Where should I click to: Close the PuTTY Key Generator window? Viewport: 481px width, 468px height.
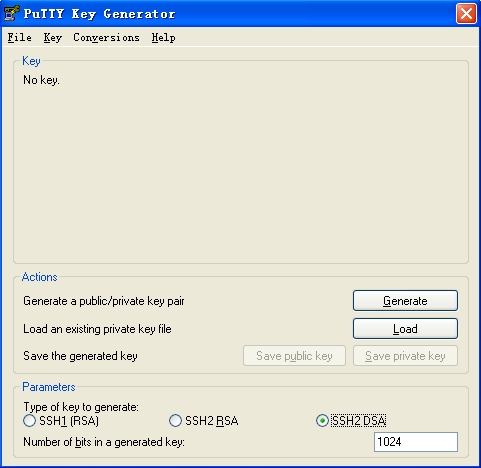(x=466, y=14)
